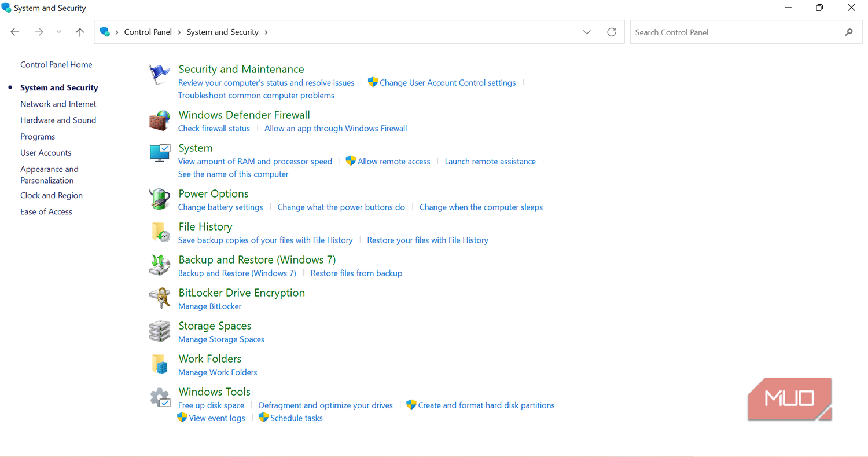Select Control Panel Home in sidebar

[56, 65]
